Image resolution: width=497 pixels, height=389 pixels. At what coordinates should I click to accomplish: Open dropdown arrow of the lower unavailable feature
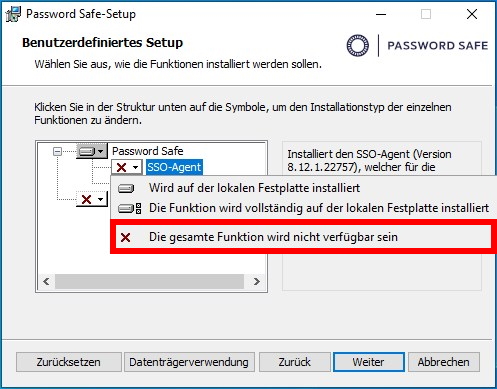pos(101,199)
